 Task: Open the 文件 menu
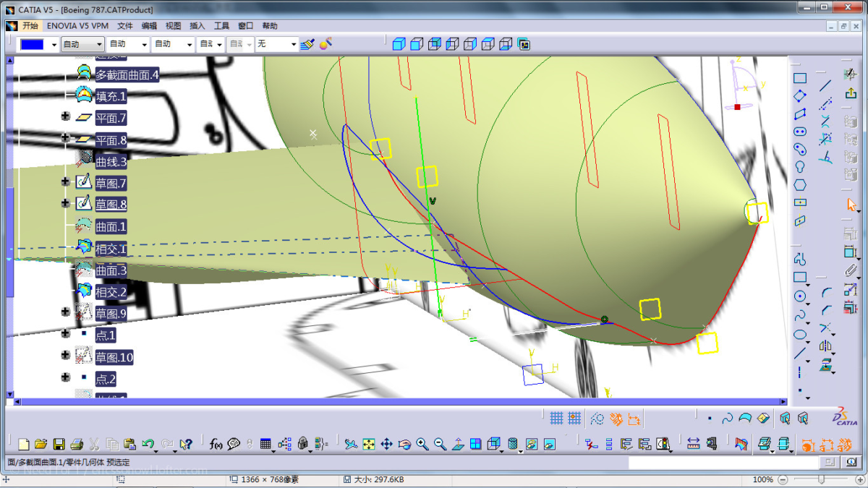pyautogui.click(x=125, y=25)
